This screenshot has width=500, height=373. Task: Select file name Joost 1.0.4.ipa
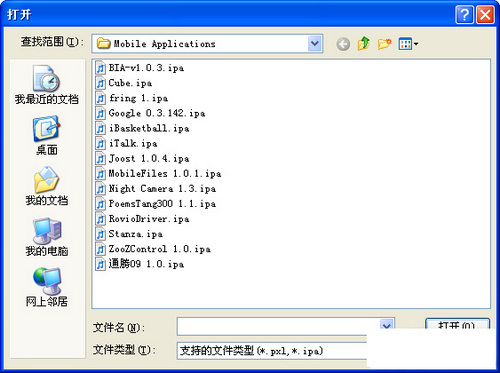point(149,158)
